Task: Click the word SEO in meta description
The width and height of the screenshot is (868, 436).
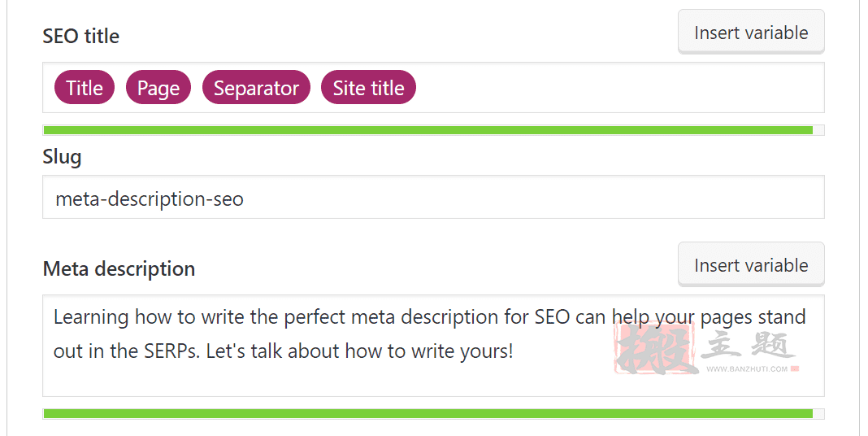Action: click(x=552, y=317)
